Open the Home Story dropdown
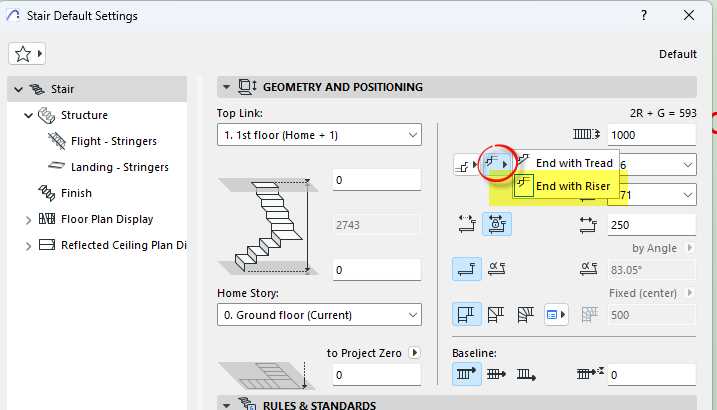 (319, 315)
